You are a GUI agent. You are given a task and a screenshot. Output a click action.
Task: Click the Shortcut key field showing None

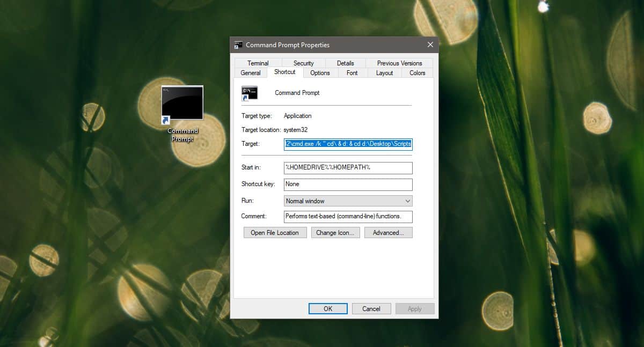[x=348, y=184]
